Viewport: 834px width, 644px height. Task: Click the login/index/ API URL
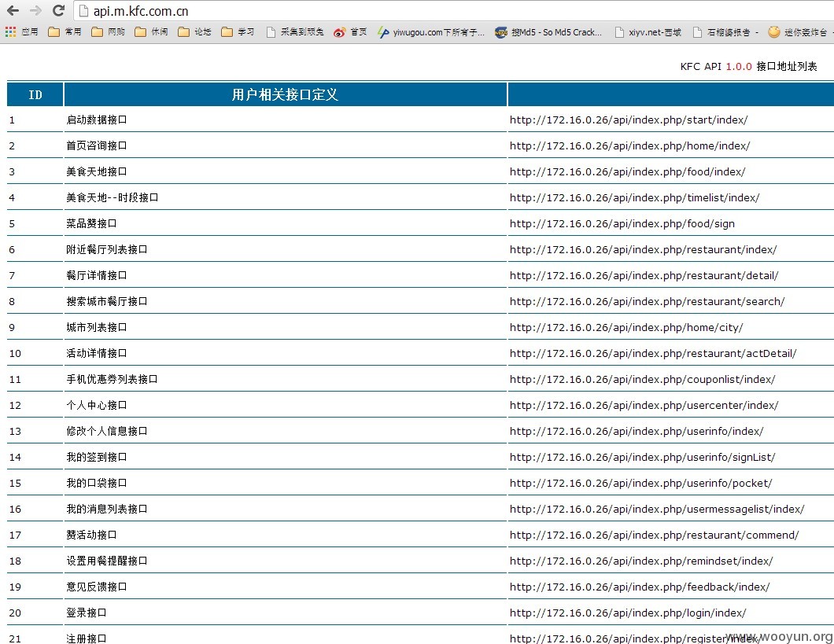[628, 613]
